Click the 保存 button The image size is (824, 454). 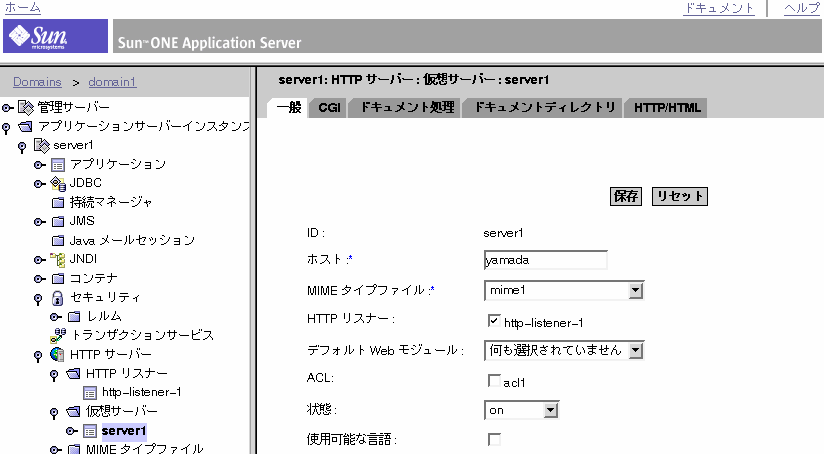tap(625, 197)
